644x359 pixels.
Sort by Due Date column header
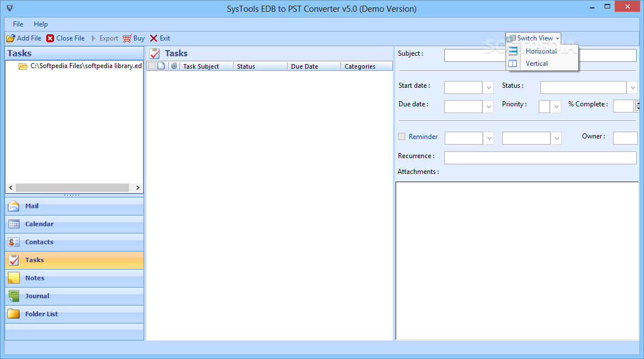314,66
